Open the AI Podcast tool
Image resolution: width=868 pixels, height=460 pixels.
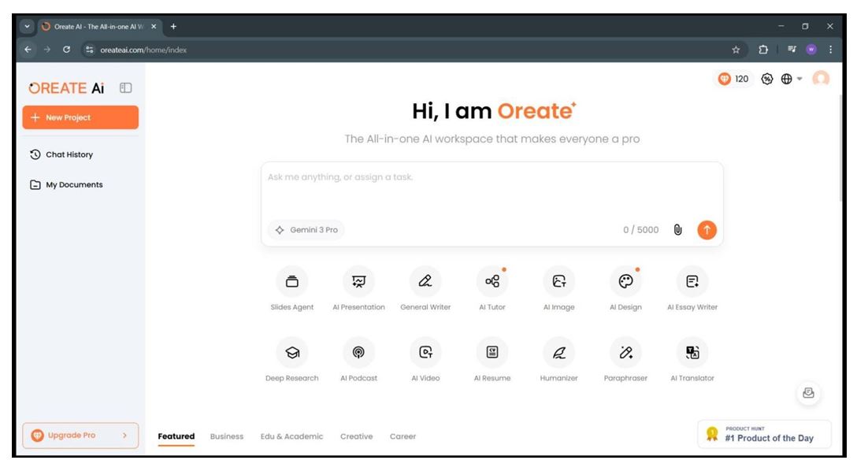[x=358, y=352]
